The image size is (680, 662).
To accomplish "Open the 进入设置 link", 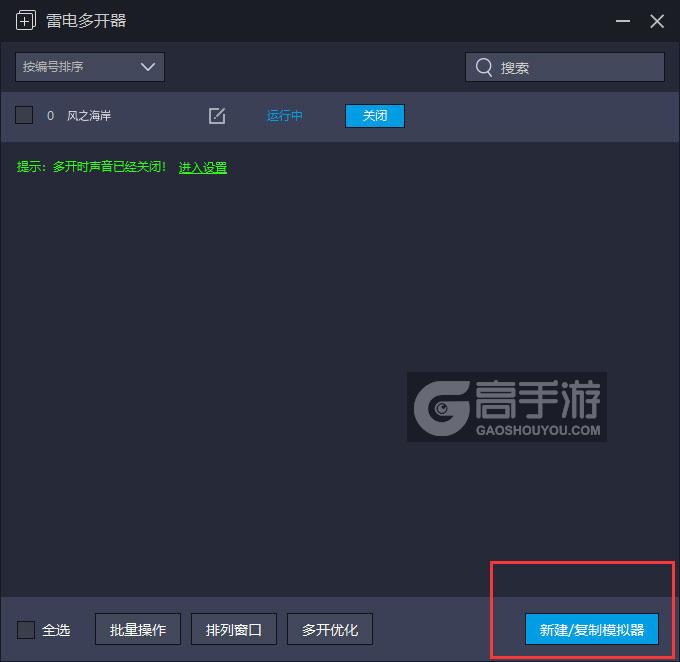I will pos(203,167).
